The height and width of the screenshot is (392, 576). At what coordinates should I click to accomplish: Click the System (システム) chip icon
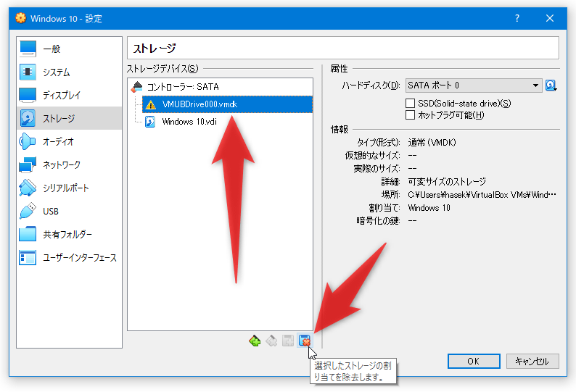[28, 72]
